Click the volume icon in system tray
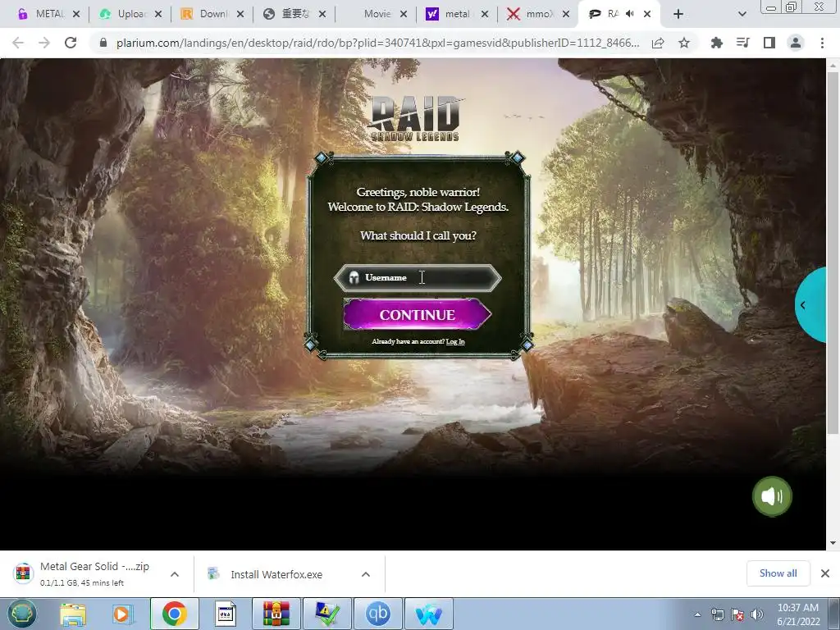The height and width of the screenshot is (630, 840). tap(756, 614)
